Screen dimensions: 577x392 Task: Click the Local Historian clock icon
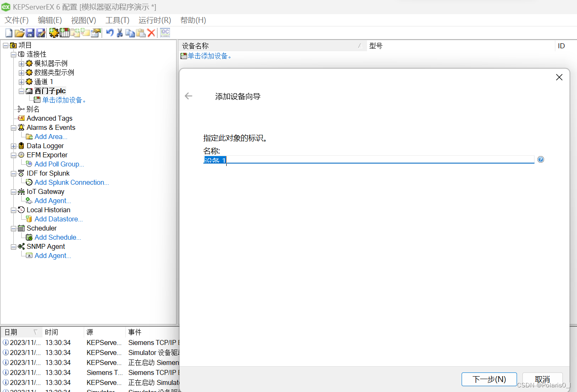pyautogui.click(x=21, y=210)
